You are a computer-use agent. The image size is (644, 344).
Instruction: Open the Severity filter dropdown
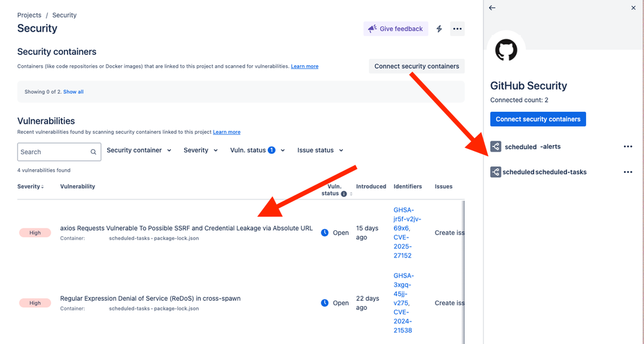point(201,150)
